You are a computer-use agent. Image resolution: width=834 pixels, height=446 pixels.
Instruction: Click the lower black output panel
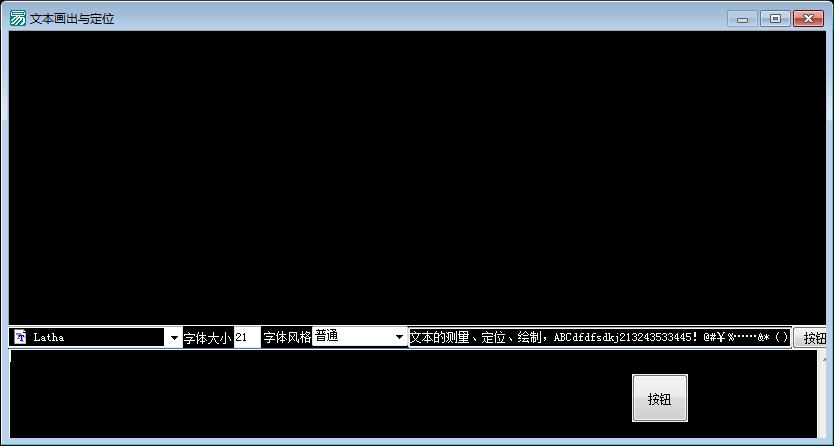click(x=414, y=394)
